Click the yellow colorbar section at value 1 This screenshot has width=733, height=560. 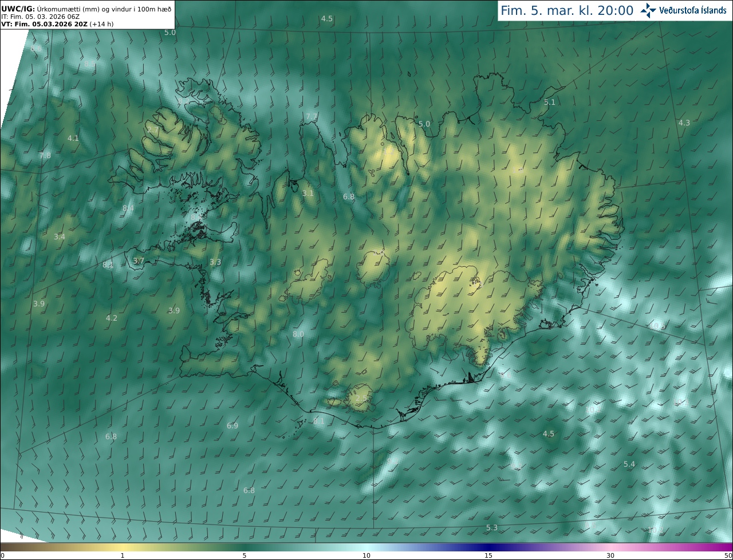(x=122, y=547)
